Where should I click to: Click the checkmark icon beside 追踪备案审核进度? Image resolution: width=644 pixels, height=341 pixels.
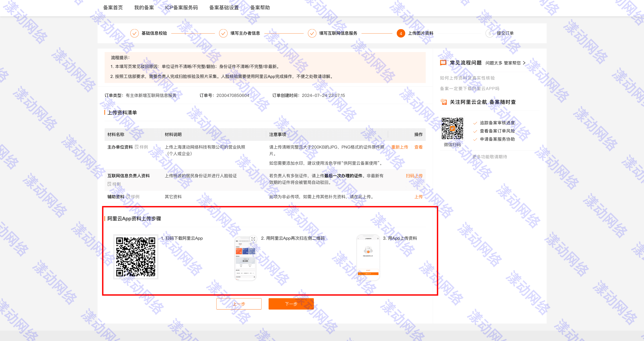click(475, 123)
